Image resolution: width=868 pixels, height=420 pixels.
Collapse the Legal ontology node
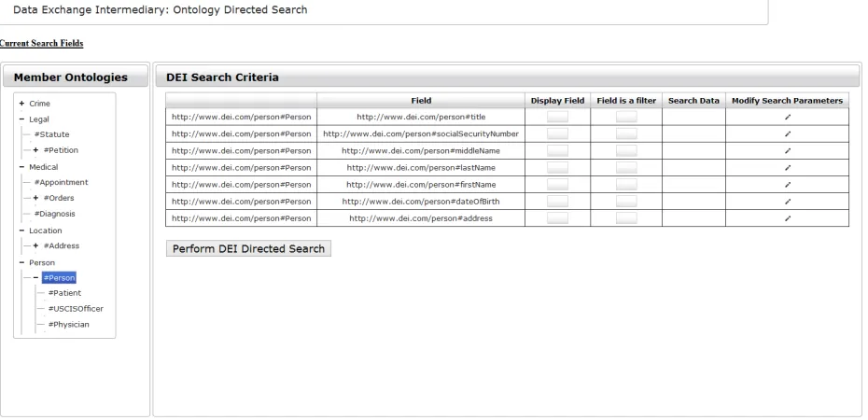(21, 119)
